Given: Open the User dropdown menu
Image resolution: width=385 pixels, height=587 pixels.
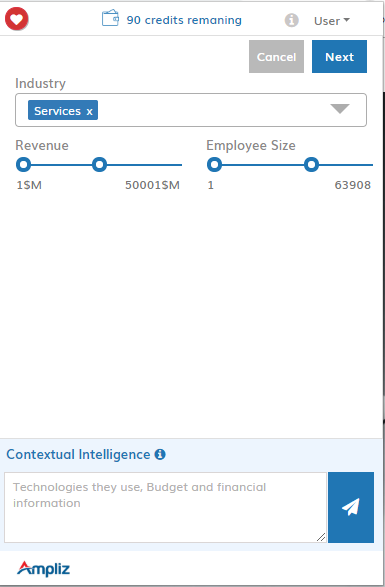Looking at the screenshot, I should (x=332, y=21).
